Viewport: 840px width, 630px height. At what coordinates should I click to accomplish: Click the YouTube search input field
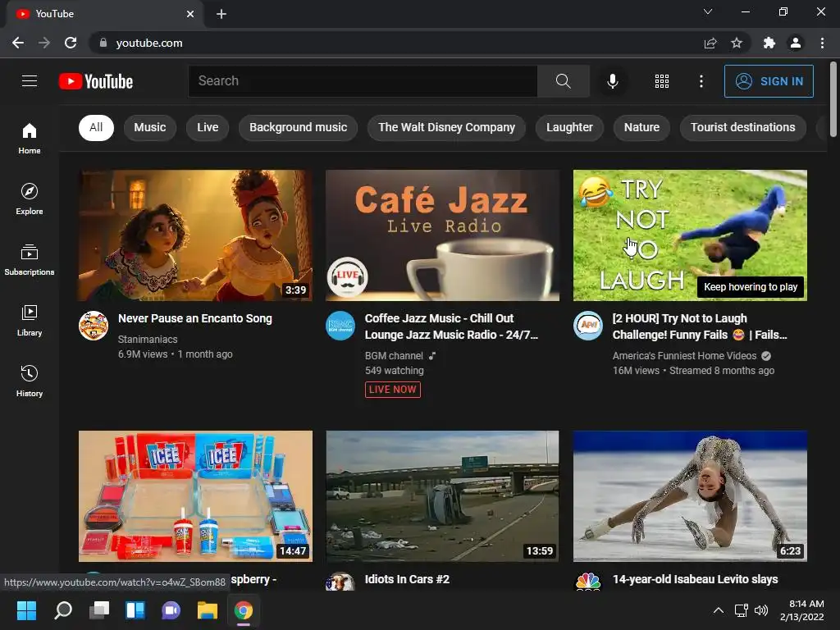[363, 81]
